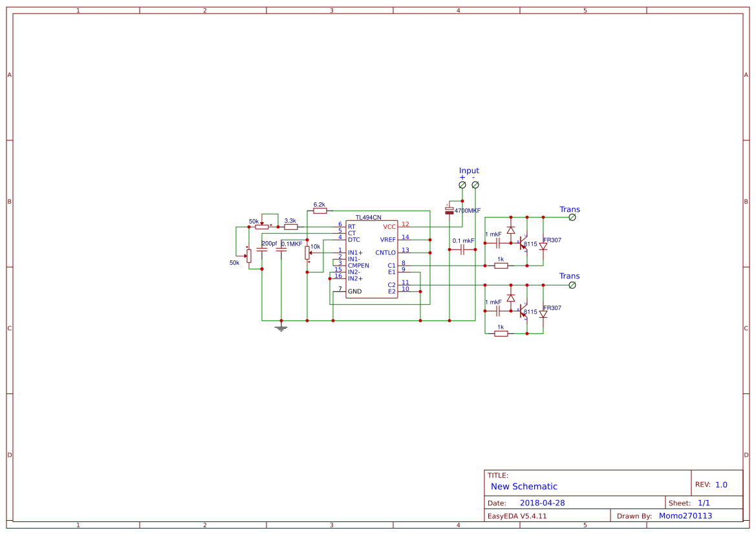Select the FR307 diode in C2 stage
756x535 pixels.
(x=543, y=315)
